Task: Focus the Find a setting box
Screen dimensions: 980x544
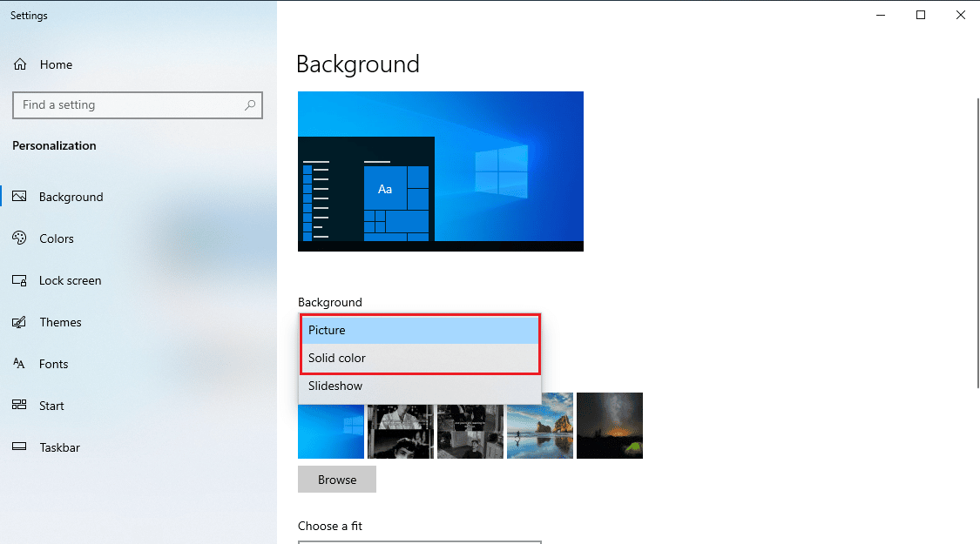Action: point(138,105)
